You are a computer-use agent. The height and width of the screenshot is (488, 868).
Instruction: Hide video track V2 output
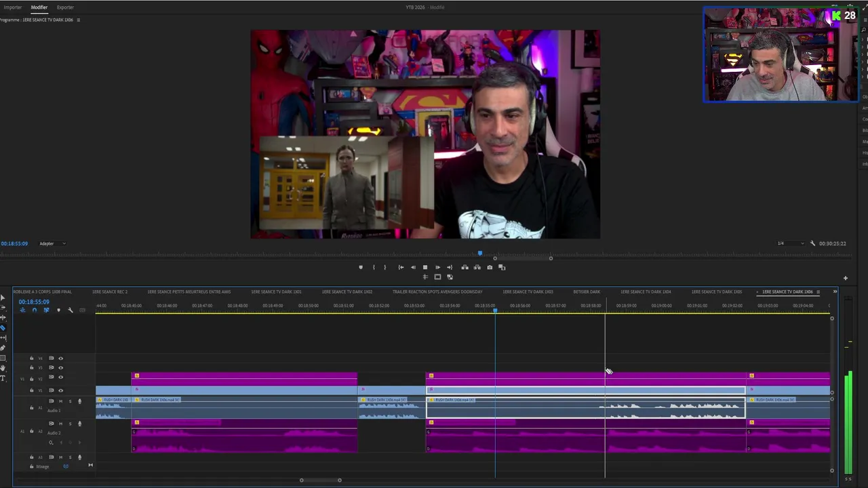coord(60,377)
